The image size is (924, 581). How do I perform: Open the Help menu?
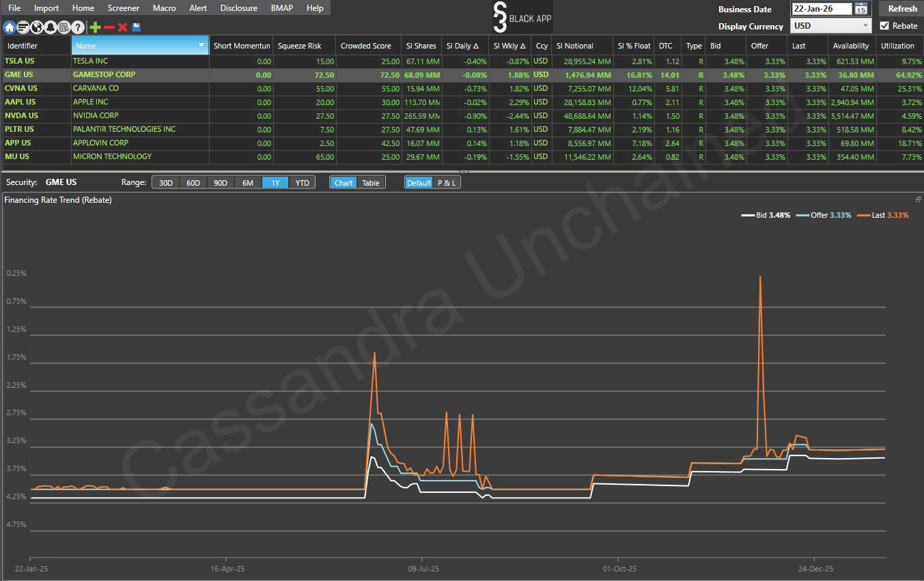tap(315, 8)
